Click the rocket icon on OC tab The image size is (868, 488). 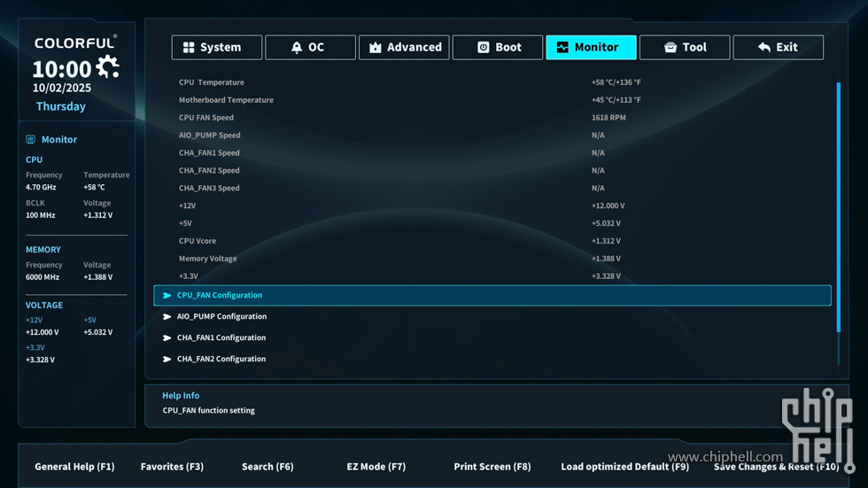pos(297,48)
